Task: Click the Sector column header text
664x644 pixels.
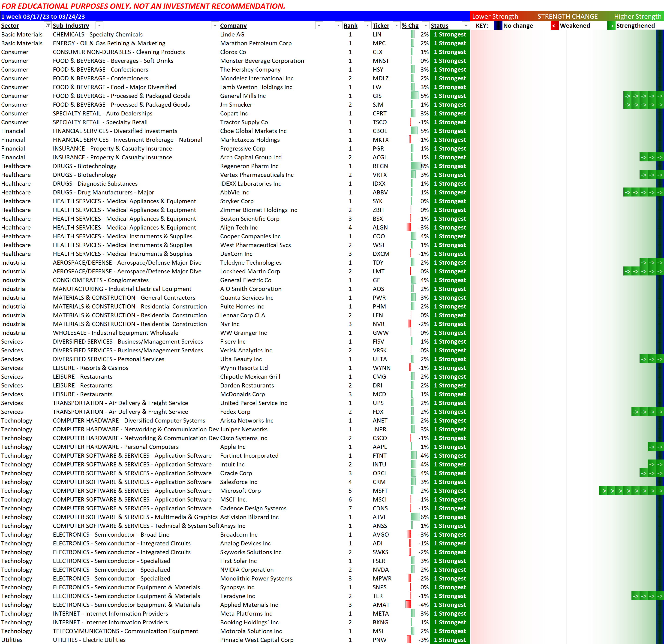Action: (10, 25)
